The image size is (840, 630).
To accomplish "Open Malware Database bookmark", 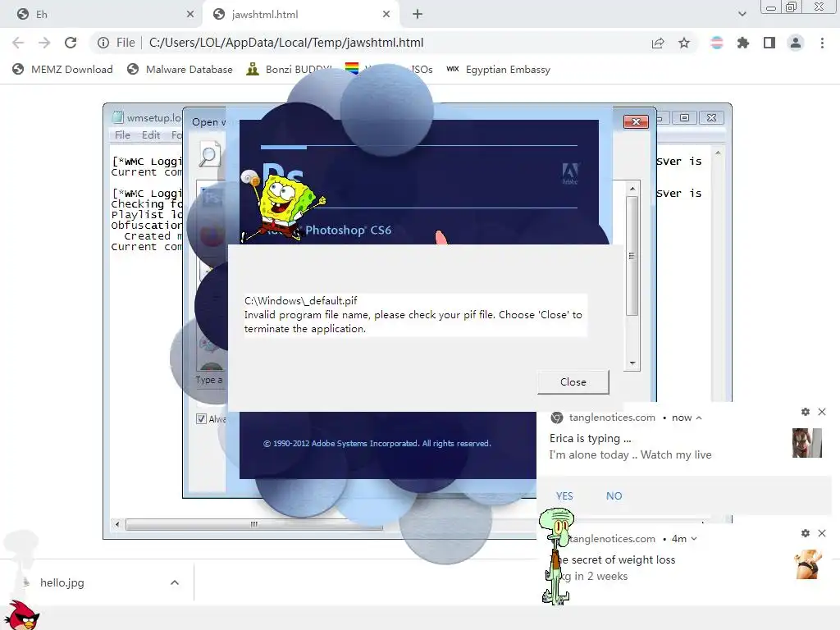I will [x=180, y=69].
